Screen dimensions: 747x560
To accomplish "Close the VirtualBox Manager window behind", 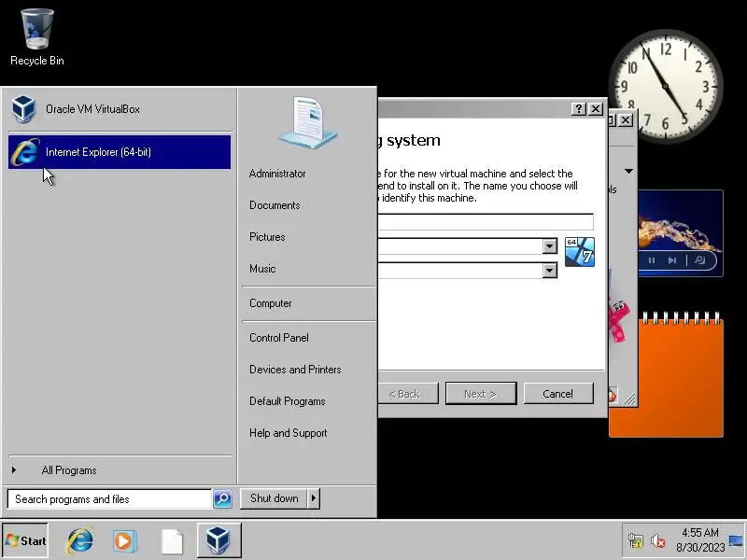I will (626, 120).
